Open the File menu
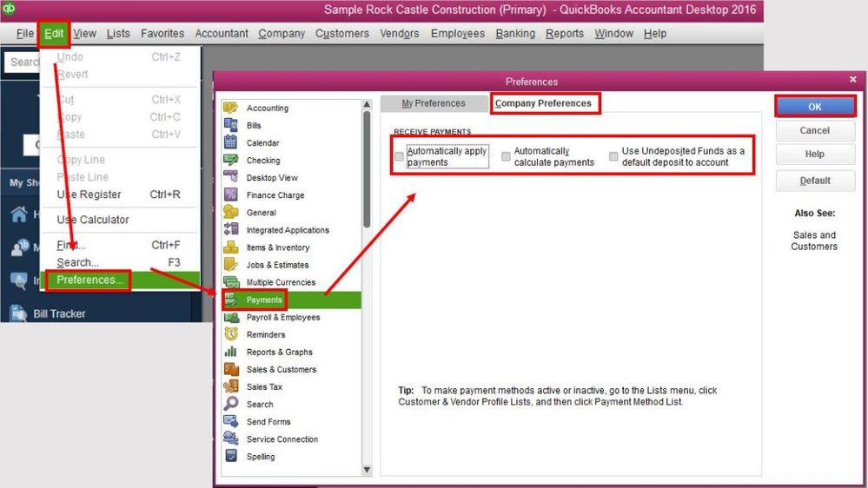This screenshot has width=868, height=488. tap(24, 34)
